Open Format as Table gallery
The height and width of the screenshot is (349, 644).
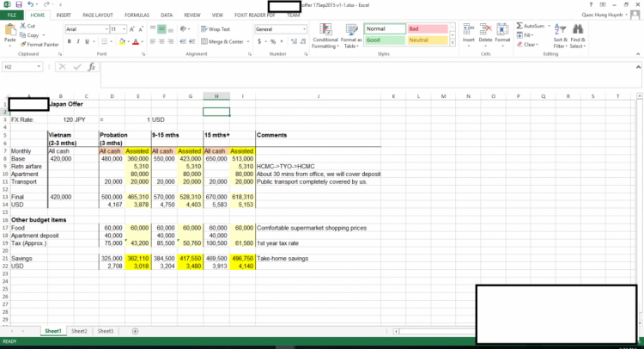coord(351,36)
